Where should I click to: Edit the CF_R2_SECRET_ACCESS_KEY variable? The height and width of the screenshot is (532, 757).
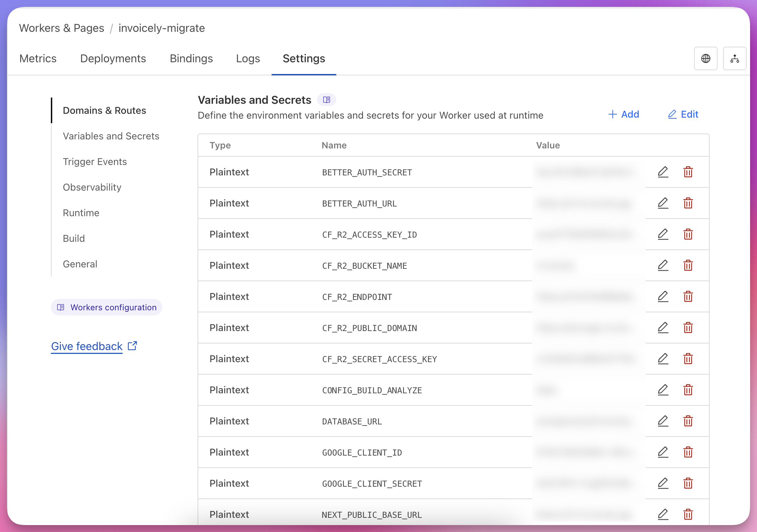(663, 359)
